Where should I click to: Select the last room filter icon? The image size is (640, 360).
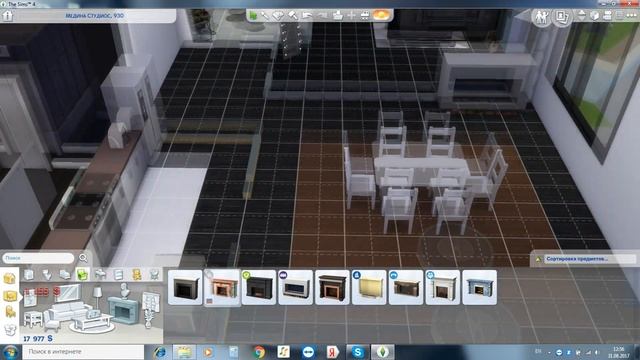[155, 275]
